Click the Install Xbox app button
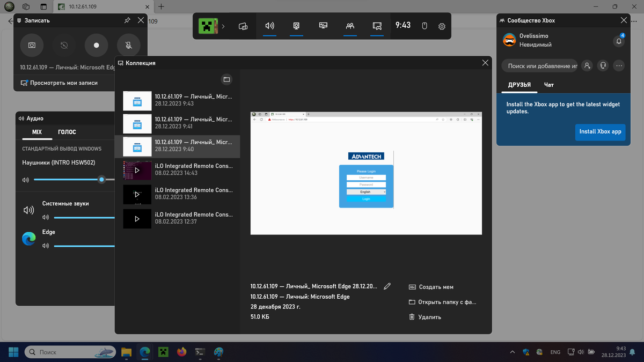The width and height of the screenshot is (644, 362). coord(600,131)
